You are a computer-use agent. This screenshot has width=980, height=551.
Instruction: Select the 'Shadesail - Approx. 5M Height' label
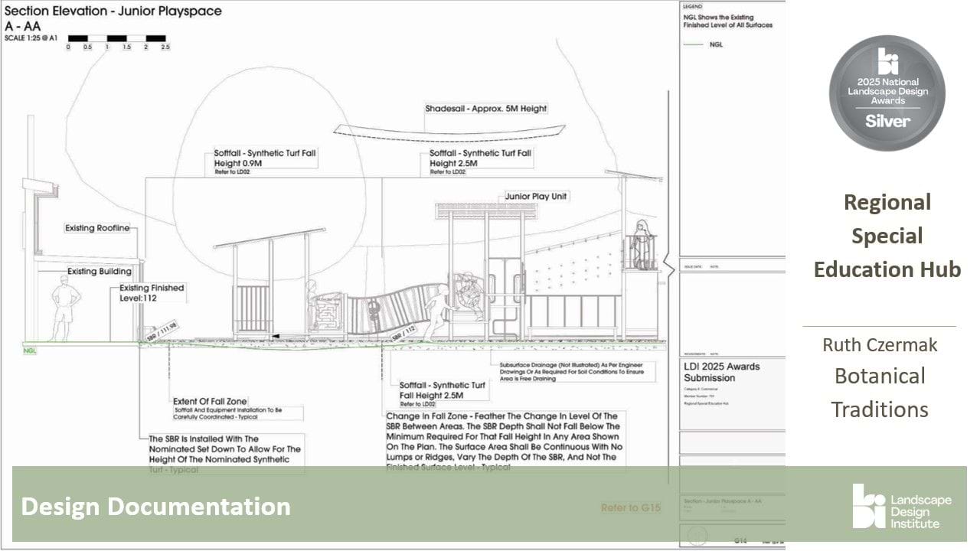tap(486, 109)
